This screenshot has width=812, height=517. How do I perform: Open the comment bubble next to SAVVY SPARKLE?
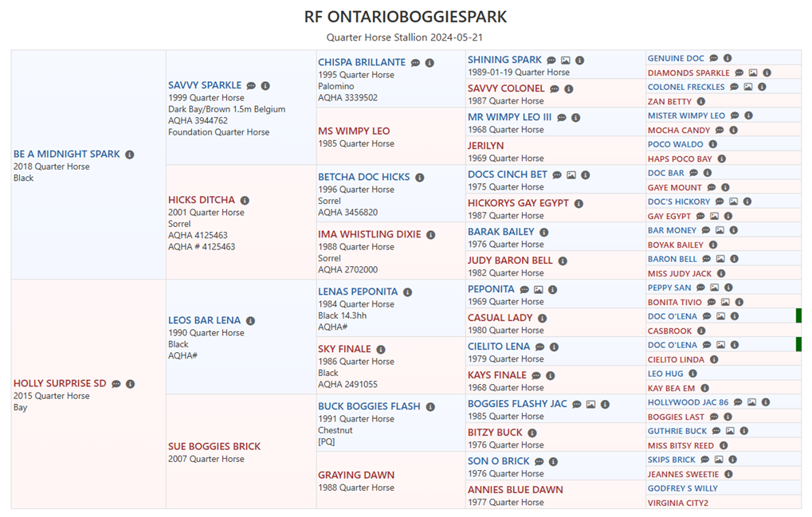[251, 86]
